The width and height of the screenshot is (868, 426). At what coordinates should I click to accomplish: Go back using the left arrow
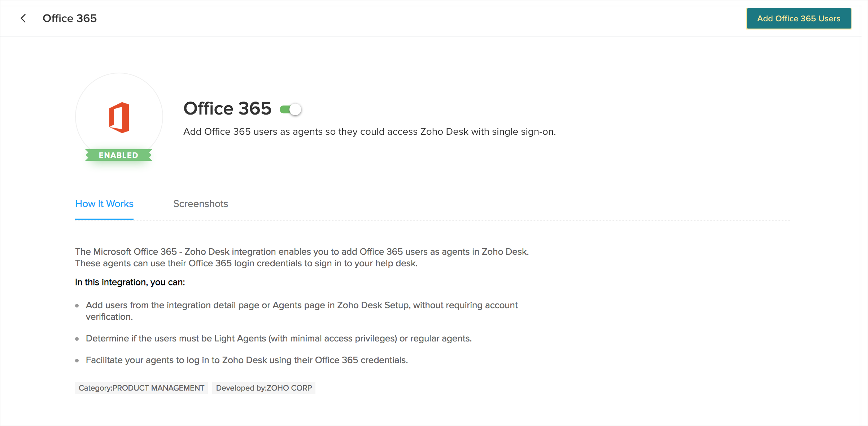click(x=23, y=18)
